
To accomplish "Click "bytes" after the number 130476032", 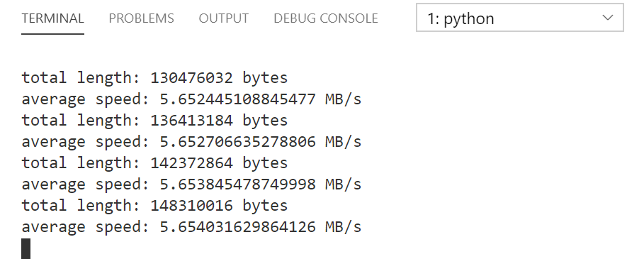I will click(x=265, y=78).
